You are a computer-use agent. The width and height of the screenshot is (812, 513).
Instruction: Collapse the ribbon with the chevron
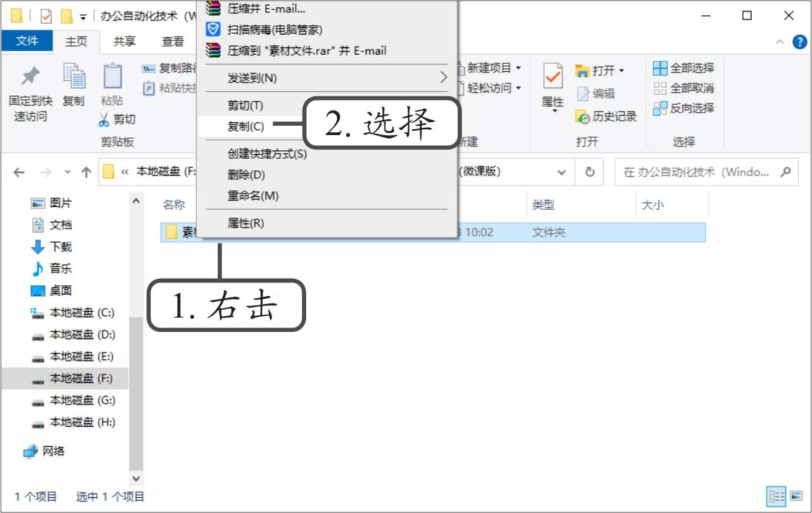(x=780, y=42)
